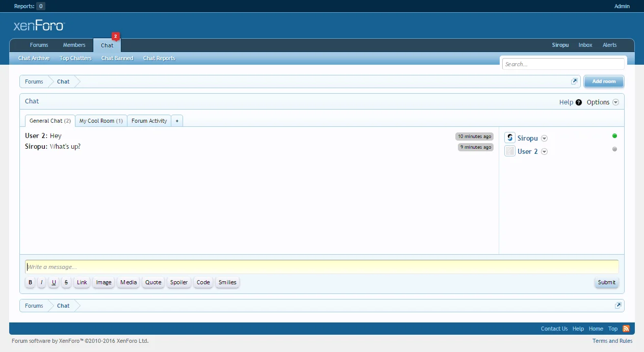Click the RSS feed icon in footer
The height and width of the screenshot is (352, 644).
click(x=626, y=329)
